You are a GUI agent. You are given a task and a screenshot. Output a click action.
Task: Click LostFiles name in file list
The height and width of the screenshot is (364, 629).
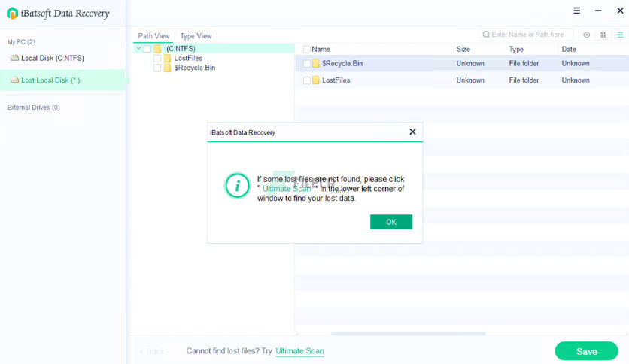tap(336, 80)
